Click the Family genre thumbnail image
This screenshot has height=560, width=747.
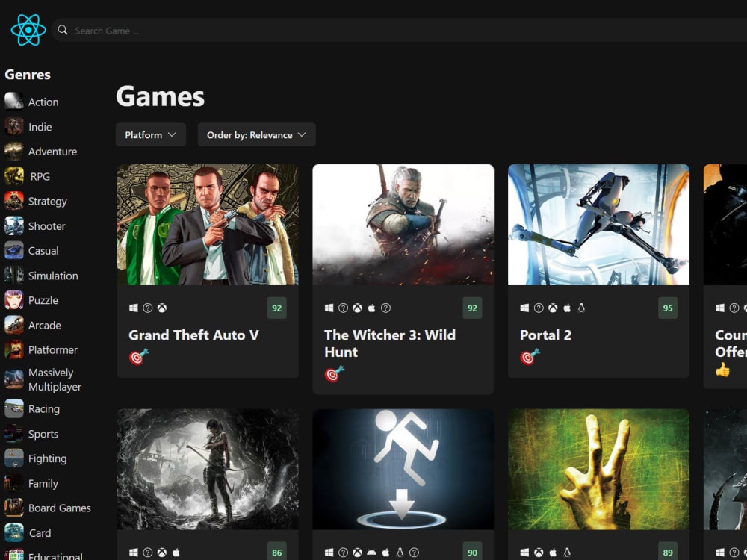(x=13, y=482)
